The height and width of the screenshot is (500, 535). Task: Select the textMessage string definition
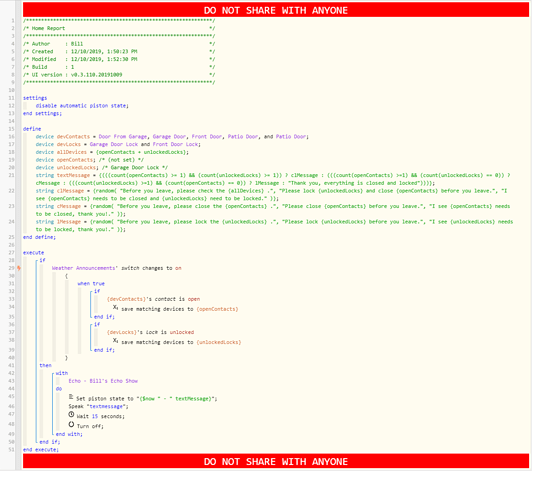click(273, 179)
